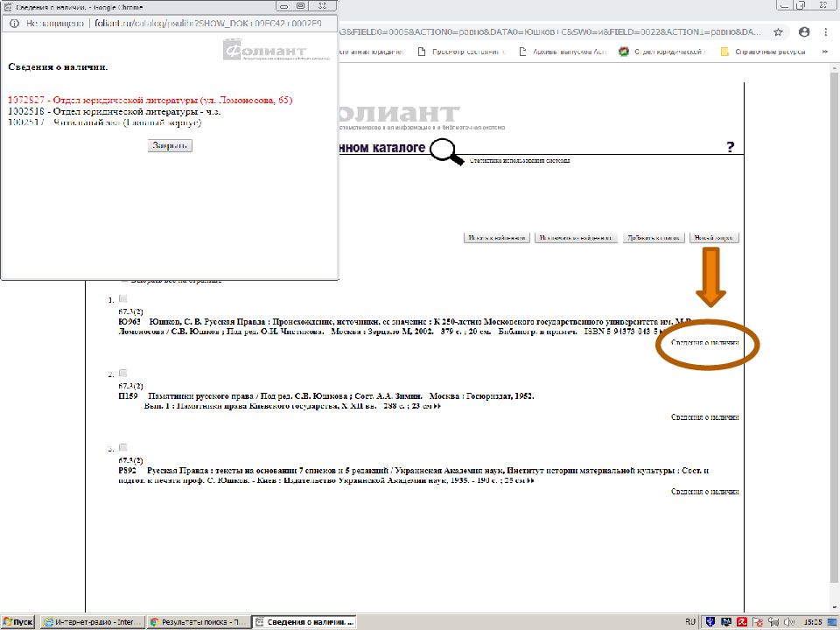The height and width of the screenshot is (630, 840).
Task: Open Chrome's three-dot menu
Action: (x=827, y=31)
